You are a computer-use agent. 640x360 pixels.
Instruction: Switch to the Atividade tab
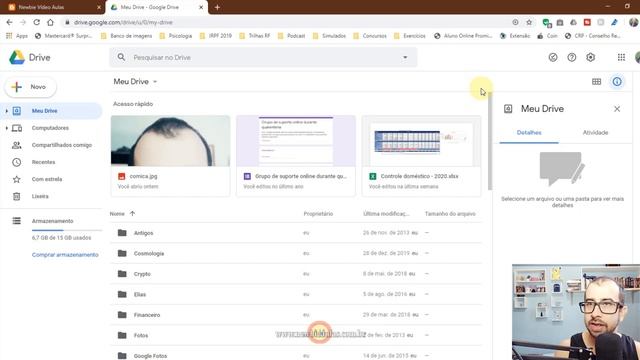(x=595, y=133)
